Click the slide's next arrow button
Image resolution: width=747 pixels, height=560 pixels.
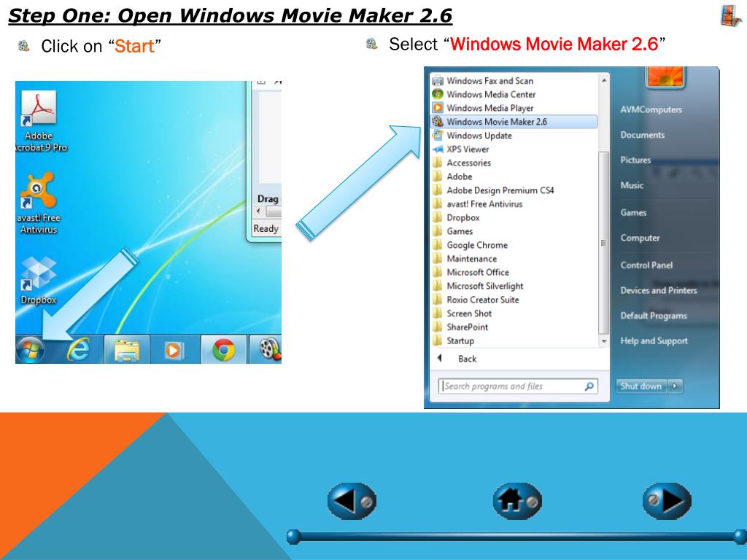pyautogui.click(x=667, y=501)
